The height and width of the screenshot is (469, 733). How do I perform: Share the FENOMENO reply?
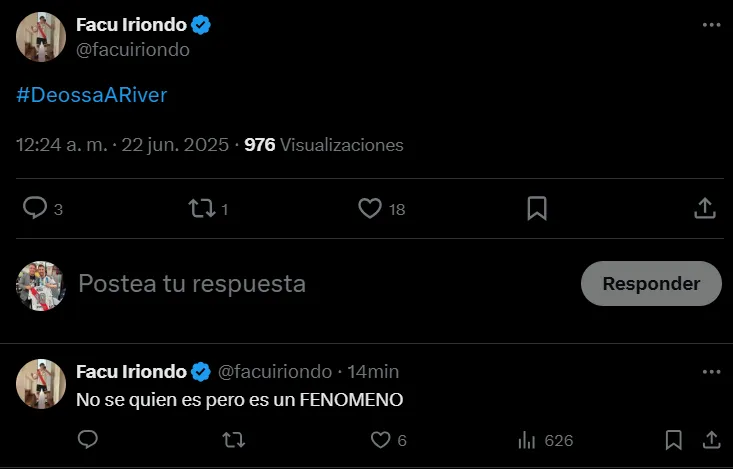click(x=711, y=440)
